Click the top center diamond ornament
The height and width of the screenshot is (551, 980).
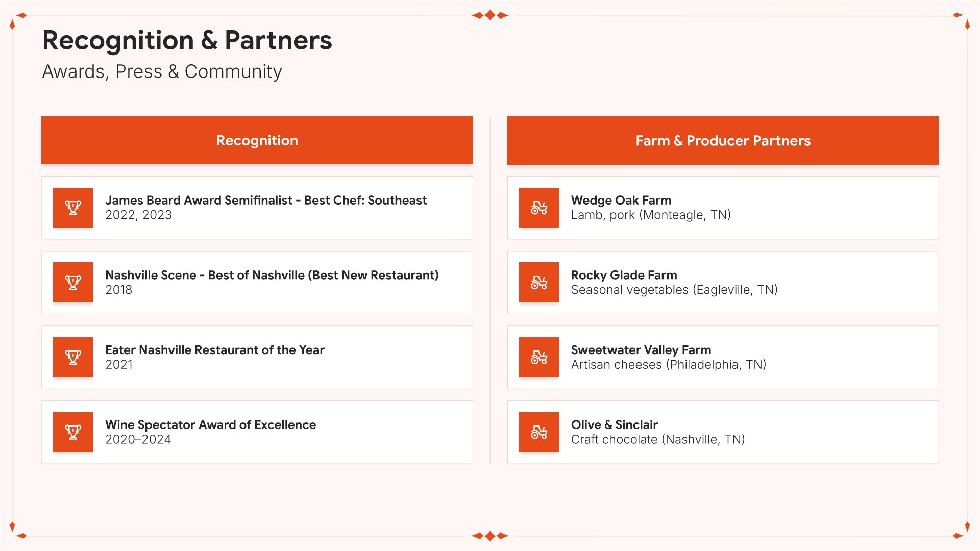pos(490,15)
